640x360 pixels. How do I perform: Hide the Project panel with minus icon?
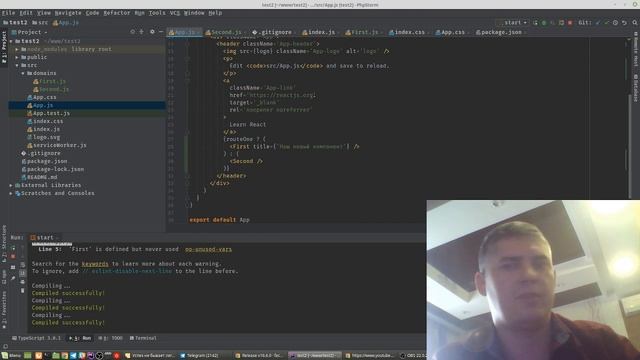[161, 32]
